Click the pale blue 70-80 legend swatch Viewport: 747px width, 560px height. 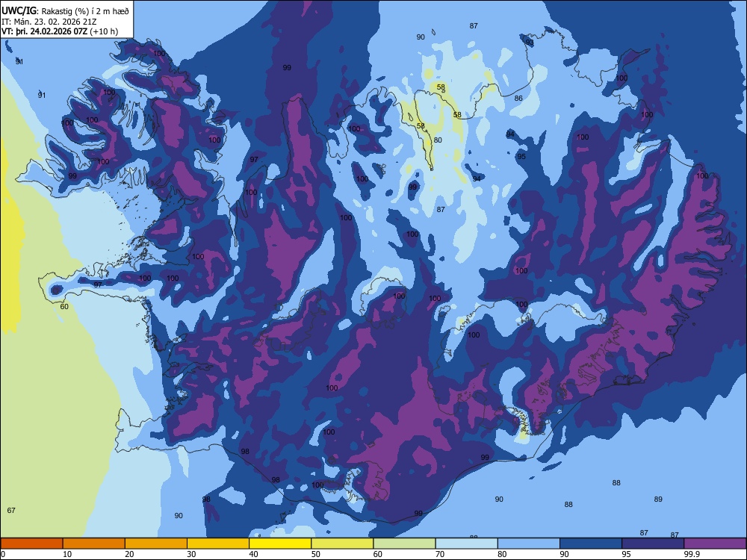466,544
